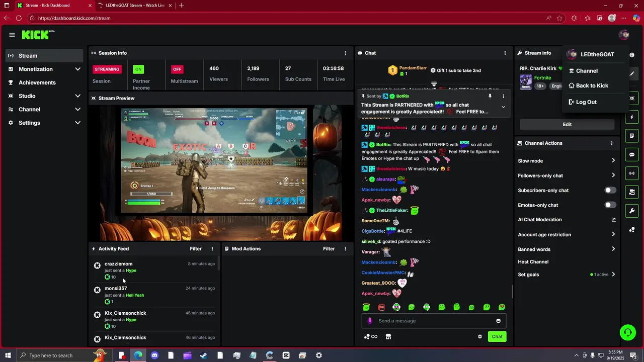Open Mod Actions Filter
This screenshot has height=362, width=644.
pos(329,249)
